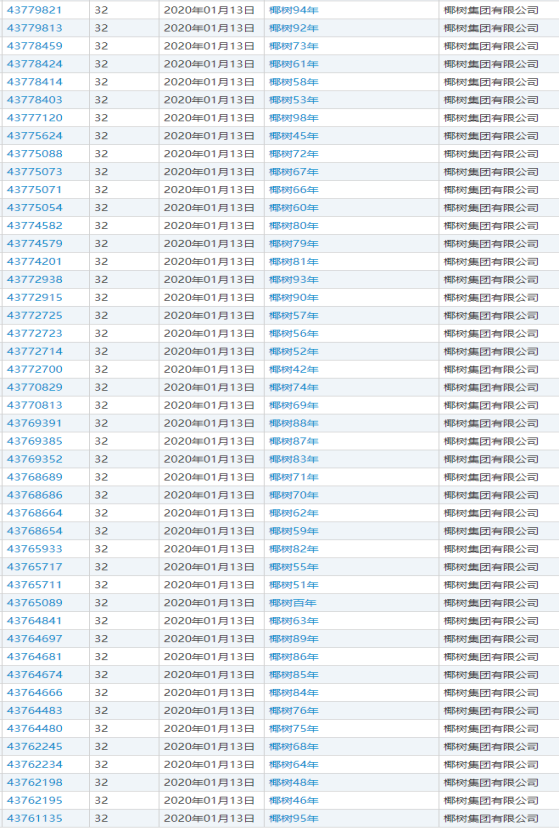Viewport: 560px width, 832px height.
Task: Open registration number 43772700
Action: 35,370
